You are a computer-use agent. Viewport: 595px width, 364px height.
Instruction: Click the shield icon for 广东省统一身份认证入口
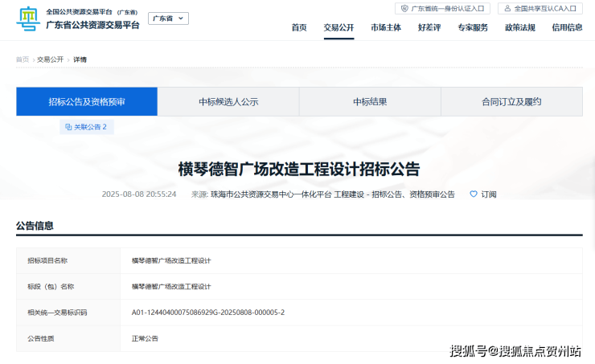coord(404,8)
